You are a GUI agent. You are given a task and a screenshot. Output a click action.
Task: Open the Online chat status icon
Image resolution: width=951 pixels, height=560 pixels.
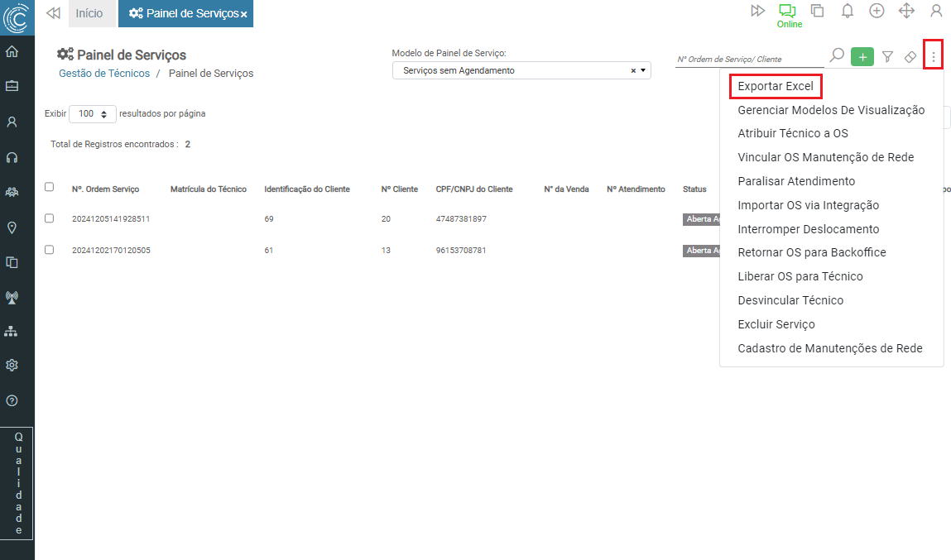pyautogui.click(x=787, y=11)
